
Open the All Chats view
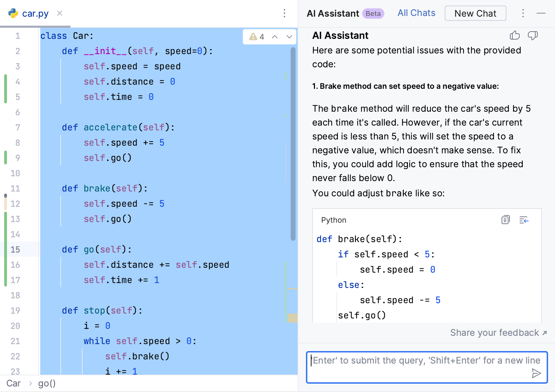coord(416,13)
